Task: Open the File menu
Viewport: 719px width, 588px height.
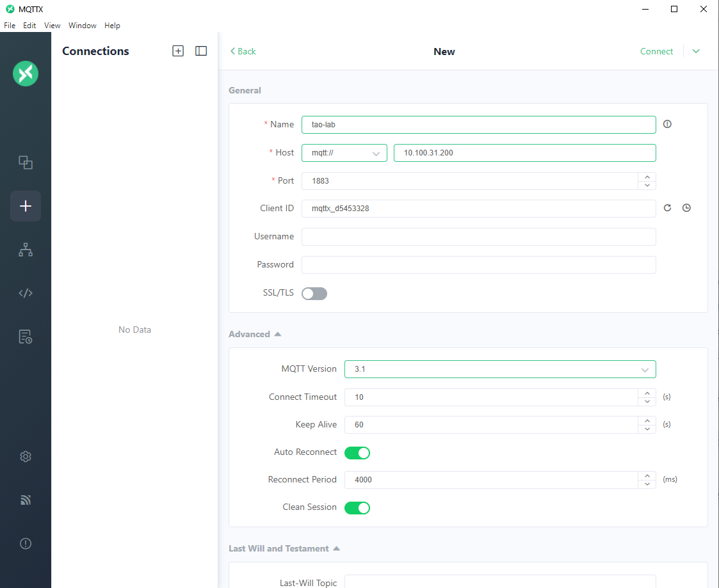Action: [10, 26]
